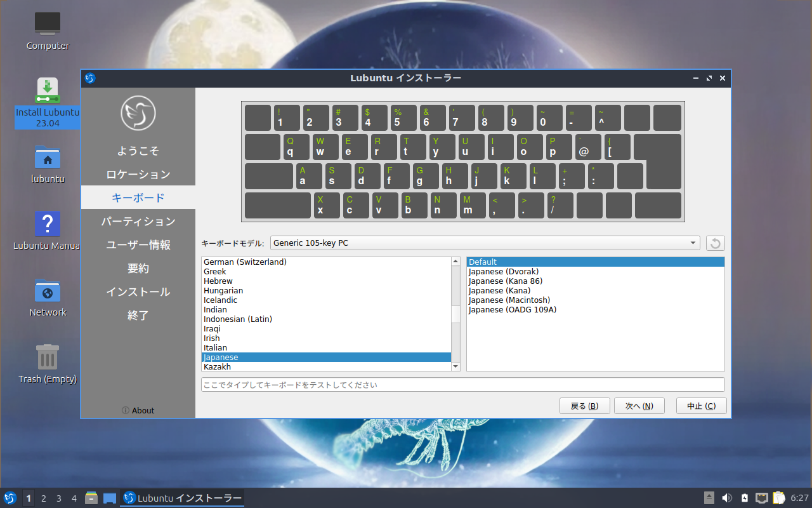The image size is (812, 508).
Task: Open the Network desktop icon
Action: [x=48, y=298]
